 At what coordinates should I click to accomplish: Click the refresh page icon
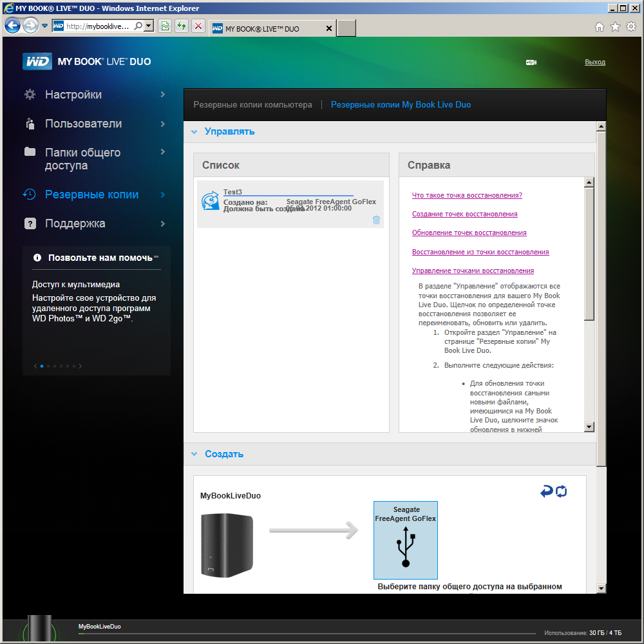pos(182,26)
